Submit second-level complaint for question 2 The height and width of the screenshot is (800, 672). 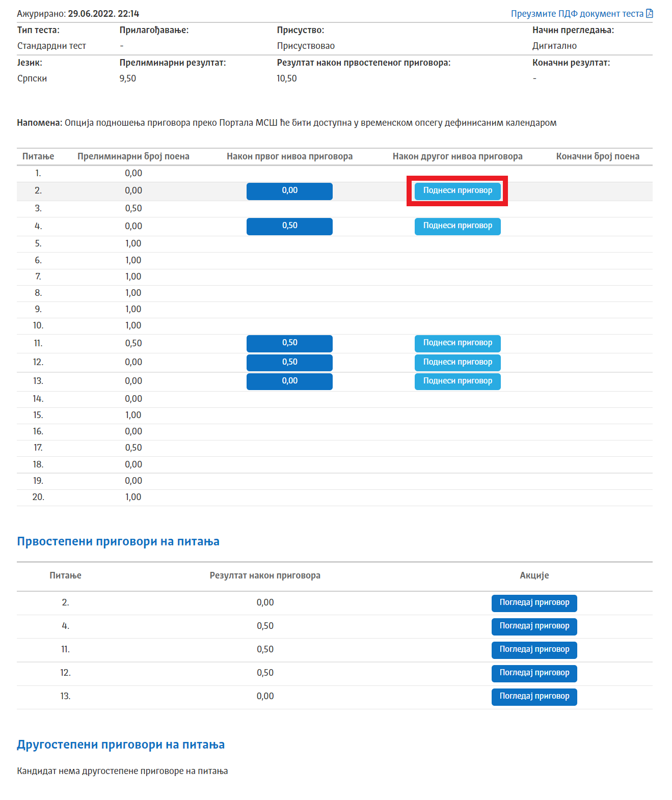[458, 191]
